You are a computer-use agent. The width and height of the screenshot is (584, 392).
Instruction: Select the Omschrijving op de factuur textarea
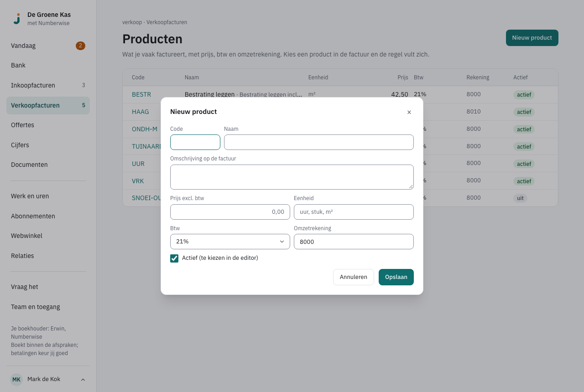[292, 177]
